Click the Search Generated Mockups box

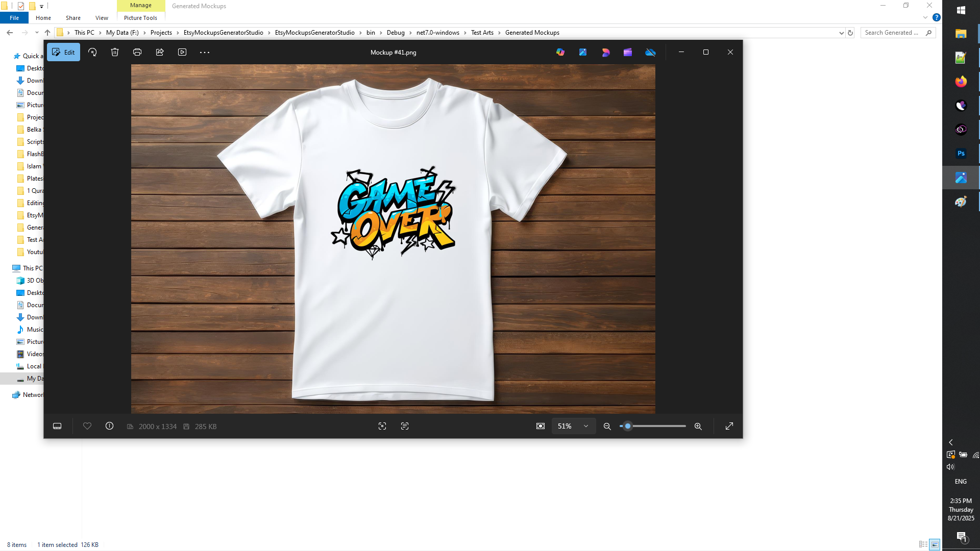pyautogui.click(x=896, y=32)
